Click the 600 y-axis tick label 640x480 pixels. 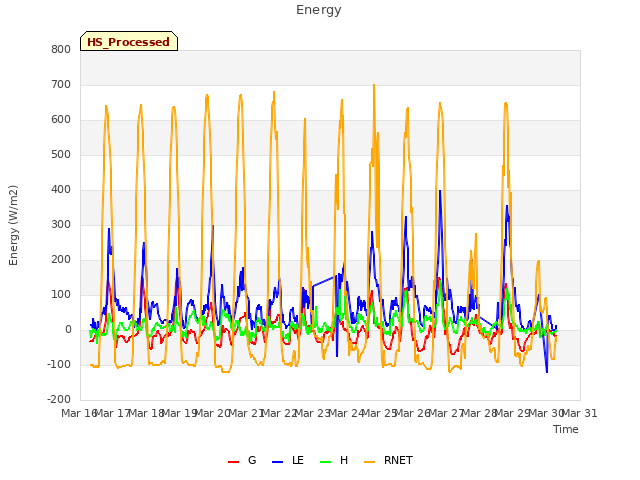pyautogui.click(x=61, y=120)
